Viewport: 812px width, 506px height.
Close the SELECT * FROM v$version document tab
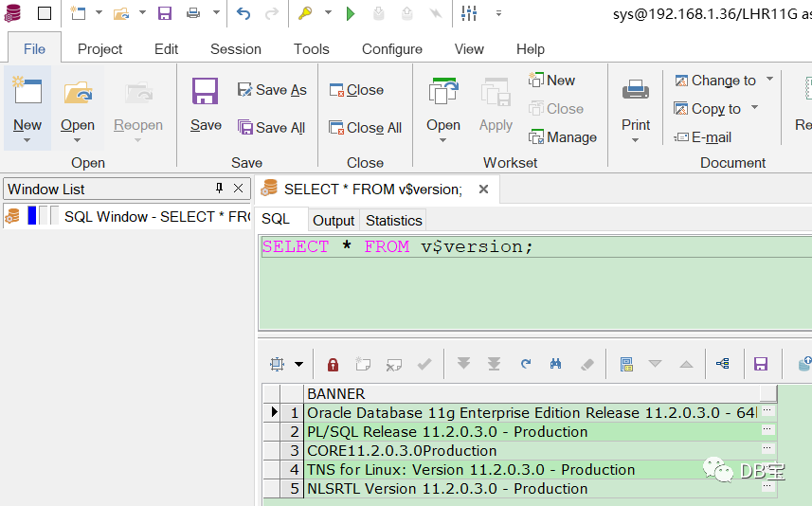(x=483, y=189)
